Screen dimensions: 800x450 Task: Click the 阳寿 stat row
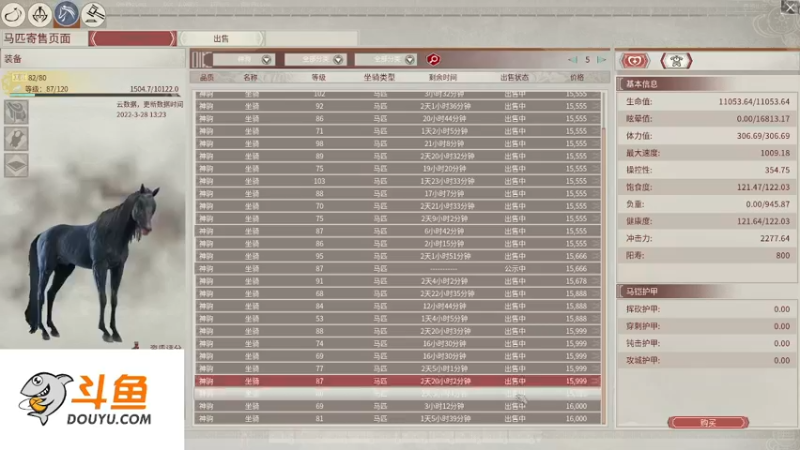click(707, 255)
